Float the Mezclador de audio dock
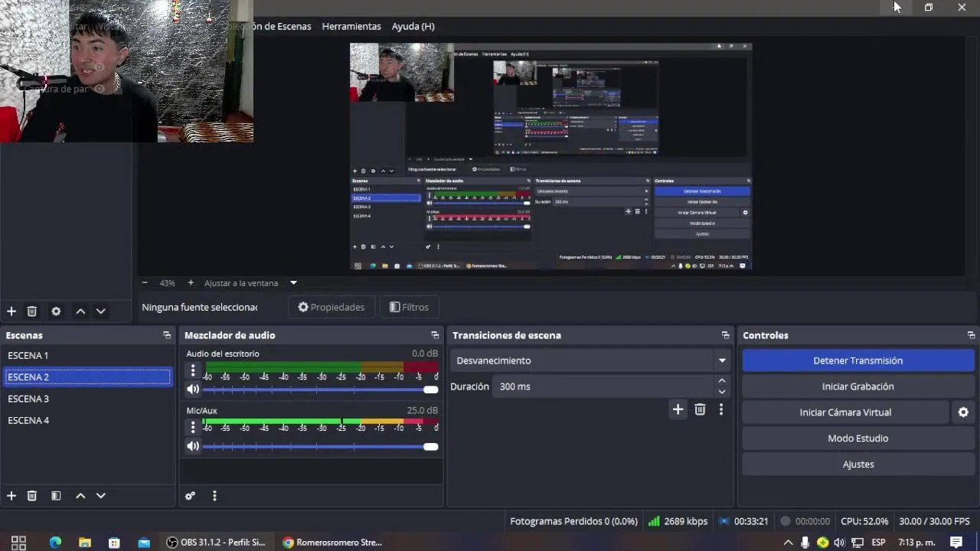Viewport: 980px width, 551px height. coord(435,335)
